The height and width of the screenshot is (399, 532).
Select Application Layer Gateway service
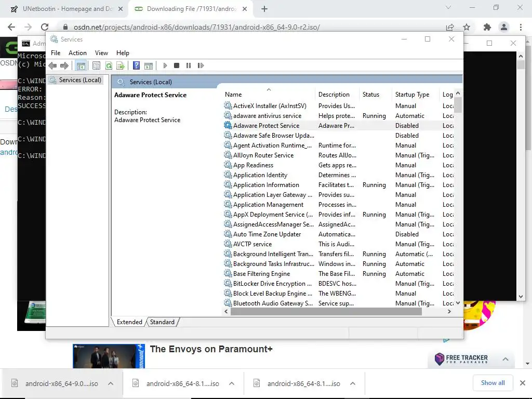tap(338, 195)
